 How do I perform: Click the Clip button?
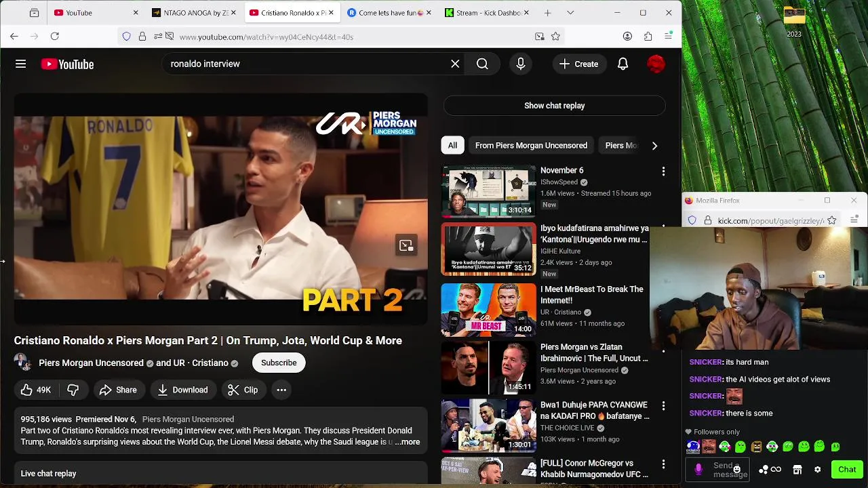pyautogui.click(x=243, y=390)
